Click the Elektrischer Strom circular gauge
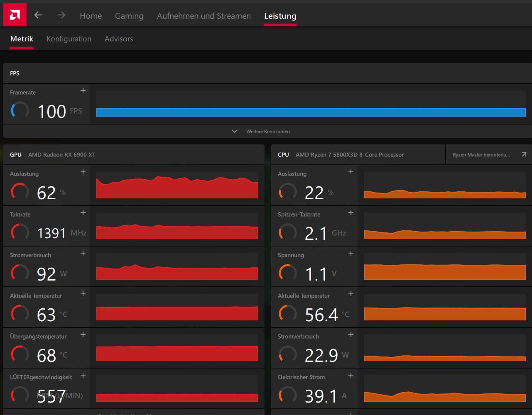 coord(287,395)
